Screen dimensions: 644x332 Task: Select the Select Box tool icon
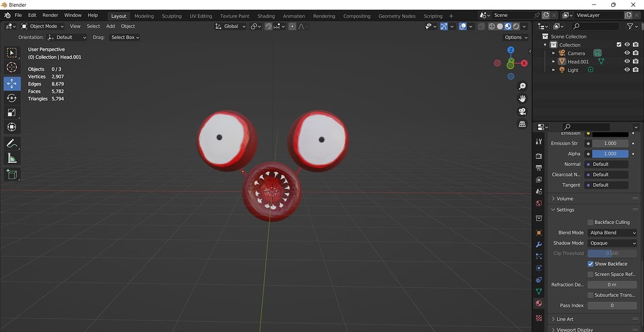point(12,53)
